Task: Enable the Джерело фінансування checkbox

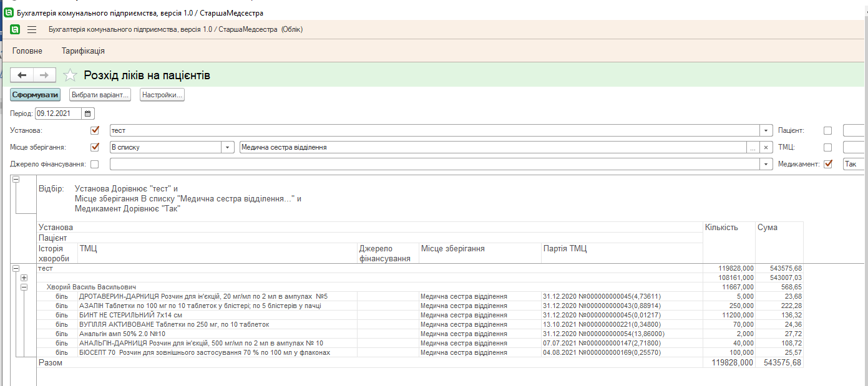Action: click(95, 165)
